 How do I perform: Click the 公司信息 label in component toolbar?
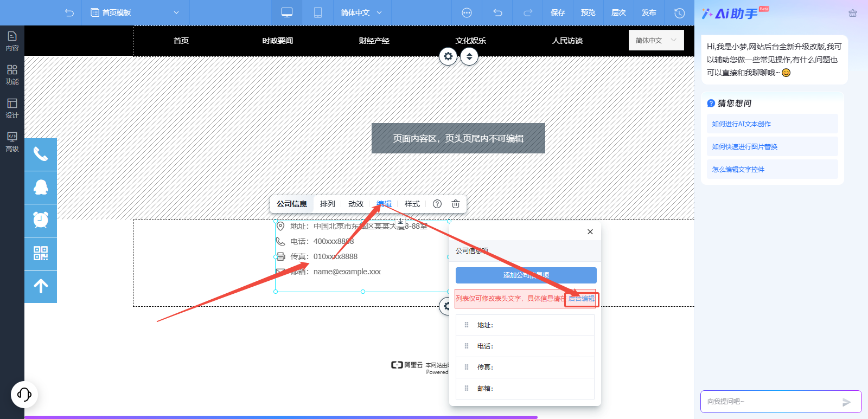(x=292, y=204)
